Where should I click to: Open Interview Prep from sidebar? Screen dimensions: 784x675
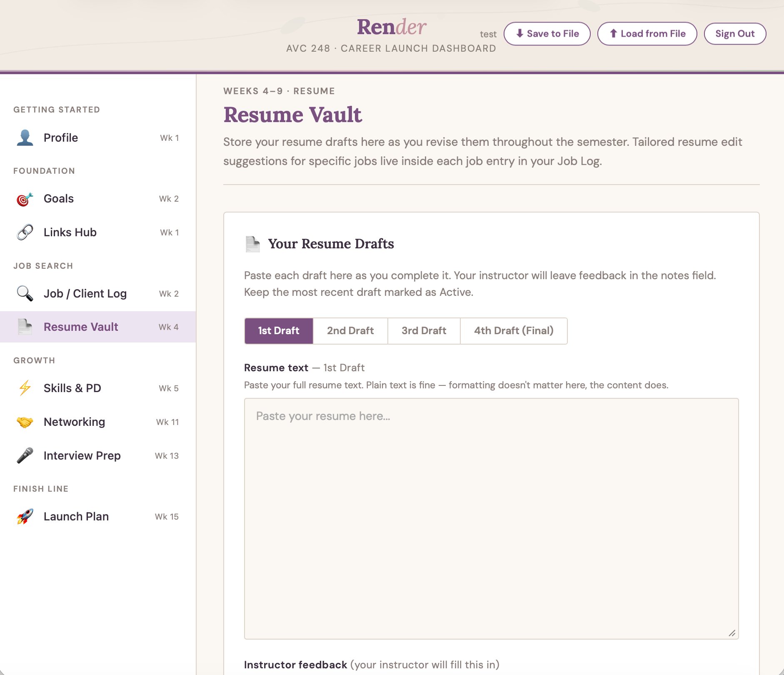point(98,456)
